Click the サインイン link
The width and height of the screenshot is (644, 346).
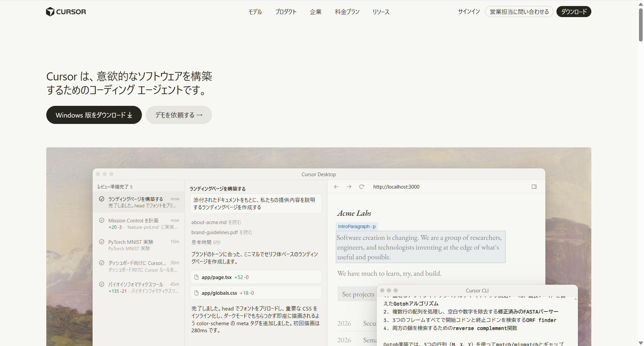[x=469, y=11]
